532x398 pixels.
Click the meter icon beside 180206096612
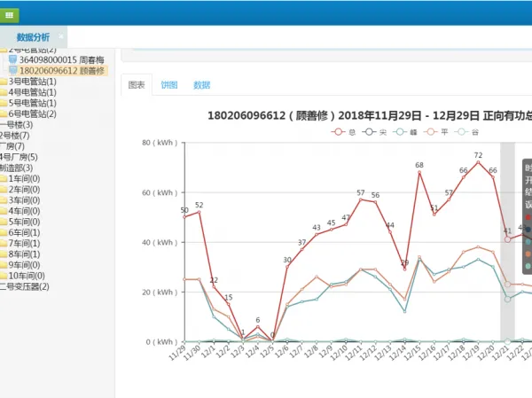(13, 71)
